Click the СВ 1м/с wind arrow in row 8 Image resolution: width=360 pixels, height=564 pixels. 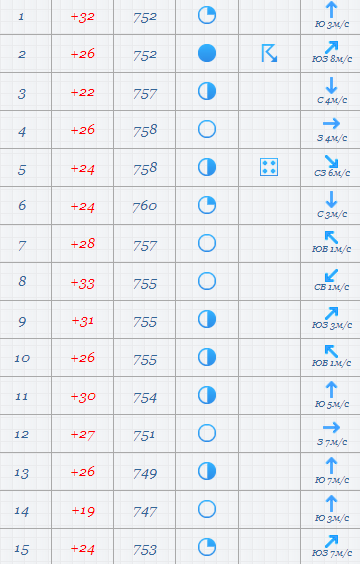click(x=331, y=276)
